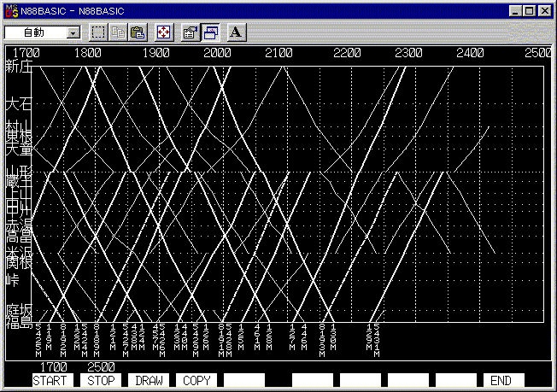Click train number 5431M under chart
This screenshot has width=557, height=392.
coord(377,340)
